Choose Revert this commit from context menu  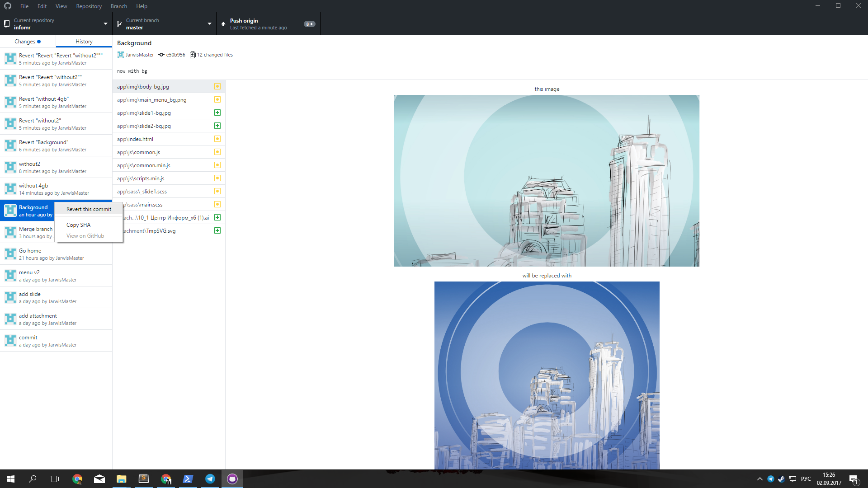(x=89, y=209)
